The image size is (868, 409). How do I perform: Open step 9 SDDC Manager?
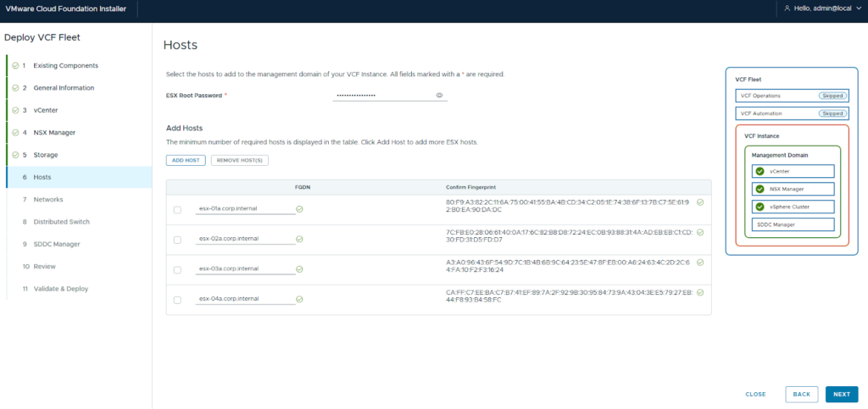(57, 244)
